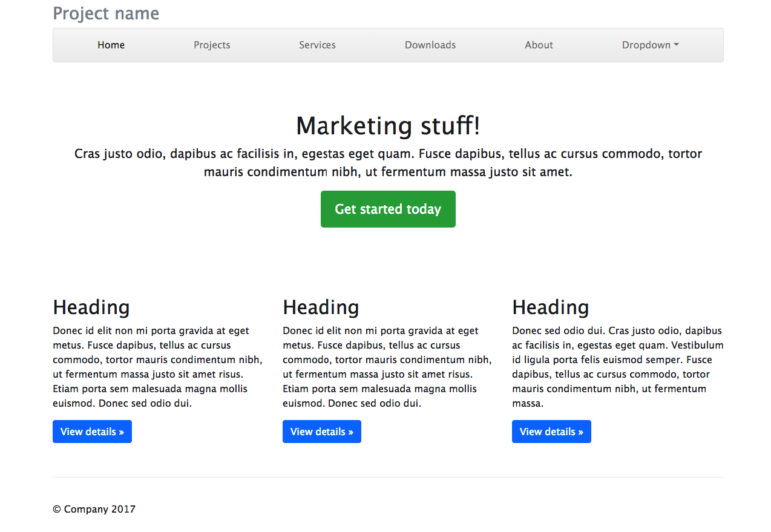Click the lead paragraph under Marketing stuff!
The width and height of the screenshot is (771, 532).
click(x=388, y=163)
